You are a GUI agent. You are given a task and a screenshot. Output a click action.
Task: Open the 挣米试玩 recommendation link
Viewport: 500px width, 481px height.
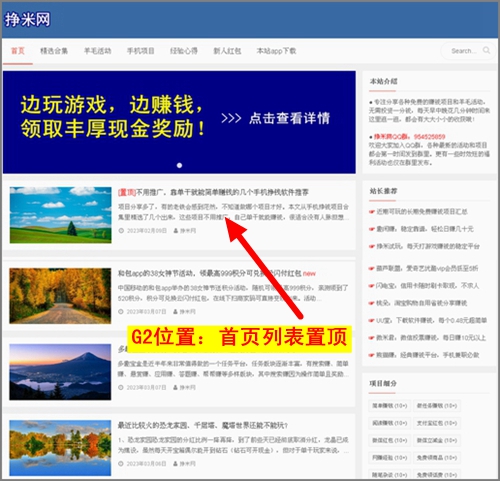pyautogui.click(x=428, y=246)
